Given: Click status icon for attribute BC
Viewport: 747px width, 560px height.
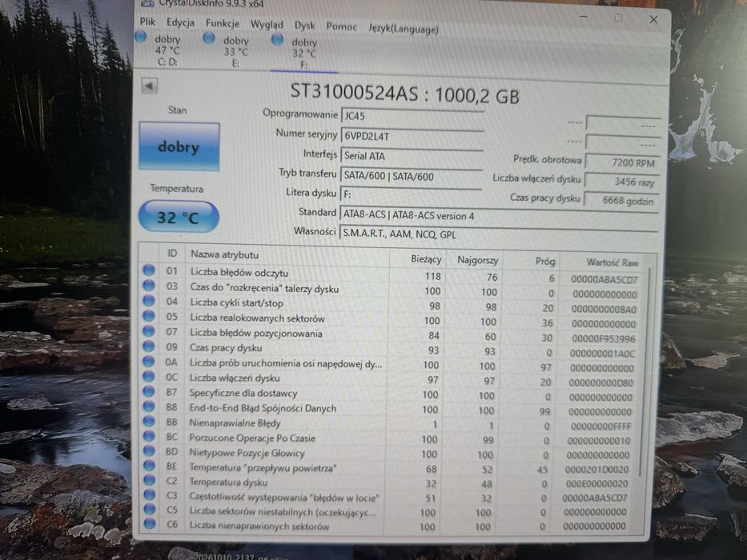Looking at the screenshot, I should (149, 436).
